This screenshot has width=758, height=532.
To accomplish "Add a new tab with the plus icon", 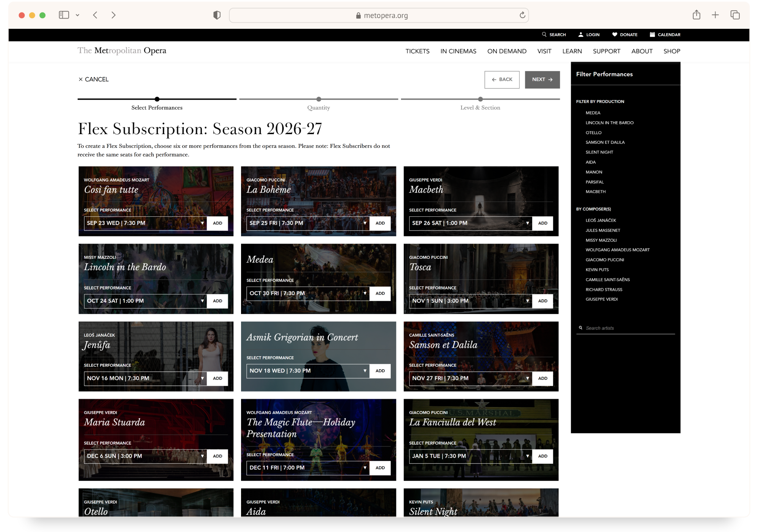I will pyautogui.click(x=715, y=15).
